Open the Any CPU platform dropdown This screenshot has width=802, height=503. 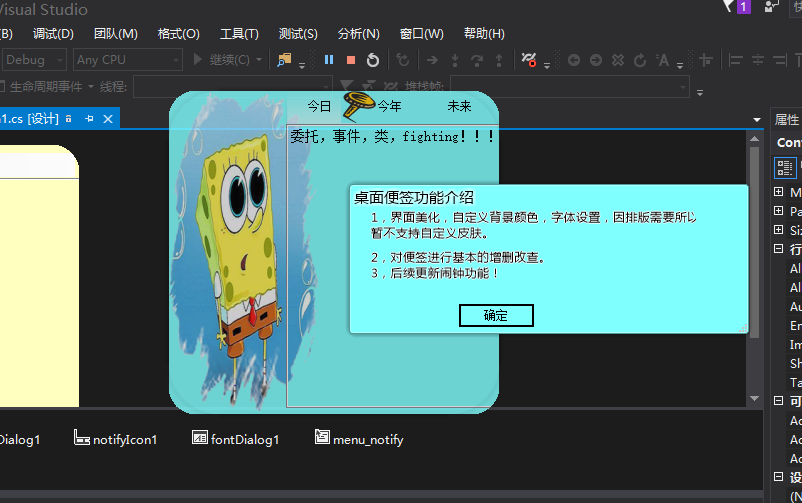point(127,60)
